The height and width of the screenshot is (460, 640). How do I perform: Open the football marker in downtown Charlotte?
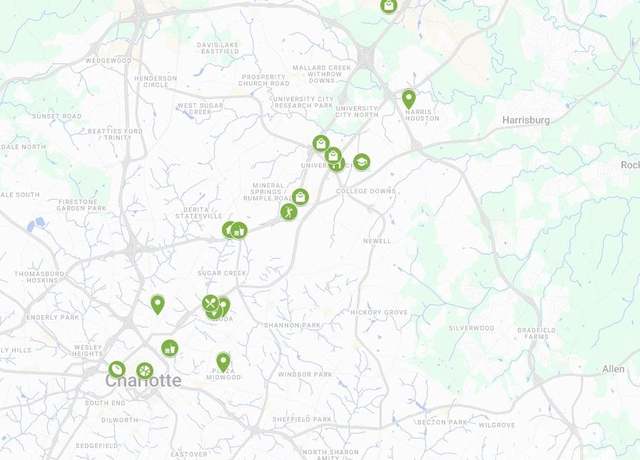(117, 370)
